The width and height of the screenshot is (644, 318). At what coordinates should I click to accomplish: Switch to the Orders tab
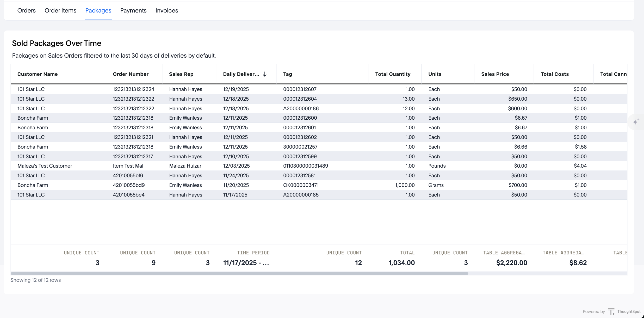pos(26,10)
